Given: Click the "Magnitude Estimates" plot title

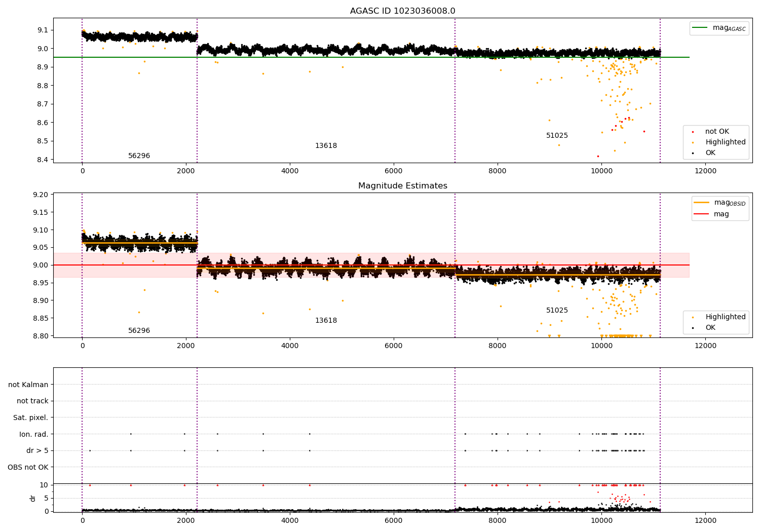Looking at the screenshot, I should click(x=402, y=186).
